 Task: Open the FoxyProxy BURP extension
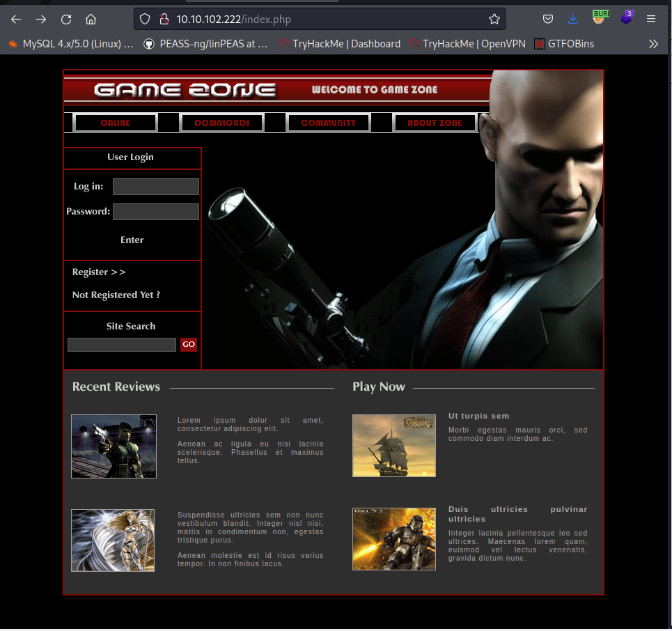[599, 19]
